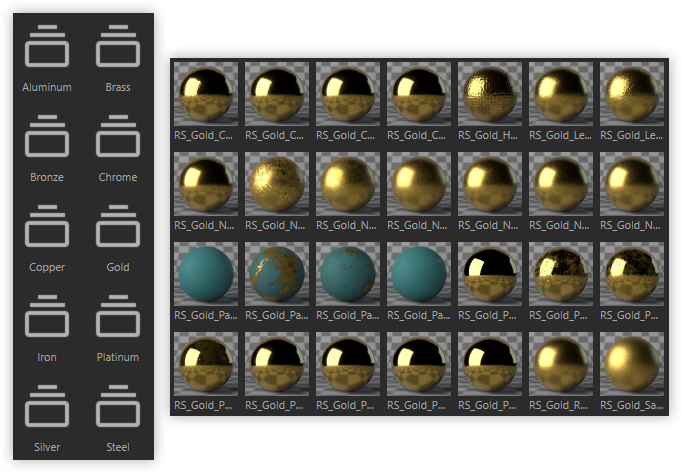Pick the teal sphere with large gold patches
The height and width of the screenshot is (473, 682).
point(277,274)
